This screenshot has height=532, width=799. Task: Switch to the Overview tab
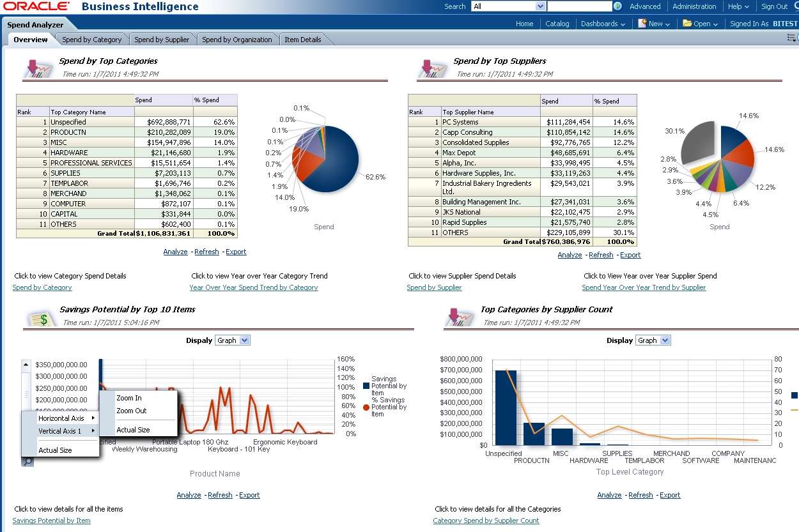(30, 40)
